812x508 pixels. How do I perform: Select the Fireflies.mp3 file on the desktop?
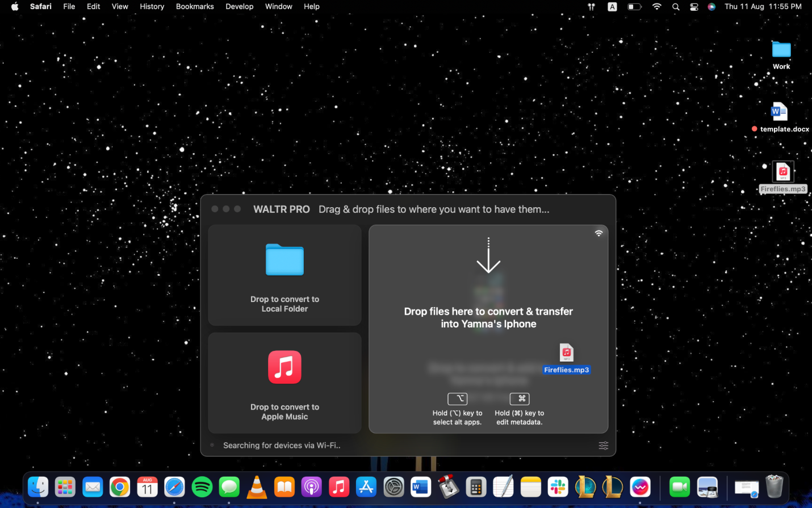click(783, 177)
